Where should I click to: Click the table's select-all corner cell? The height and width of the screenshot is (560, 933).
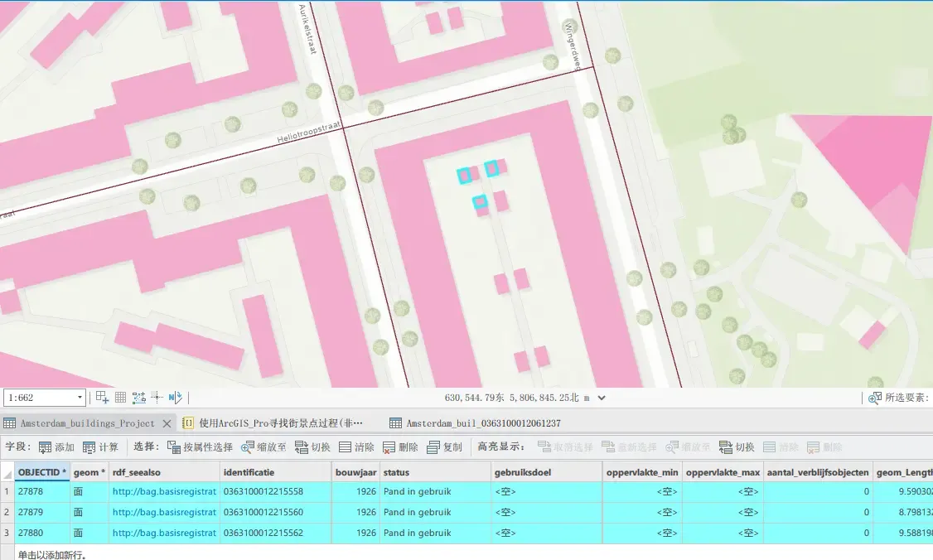coord(7,472)
